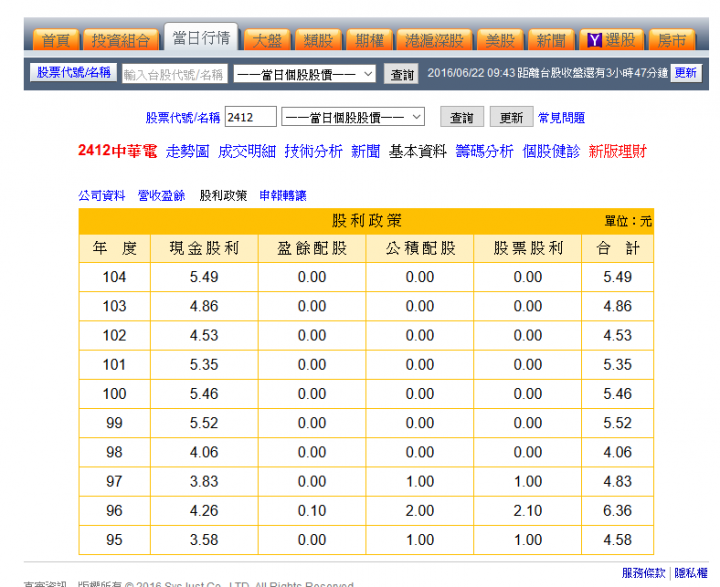
Task: Expand 當日個股股價 dropdown in dark toolbar
Action: pyautogui.click(x=305, y=74)
